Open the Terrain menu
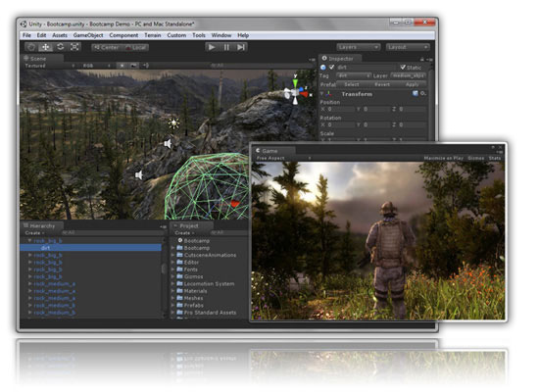The width and height of the screenshot is (539, 392). click(x=152, y=35)
